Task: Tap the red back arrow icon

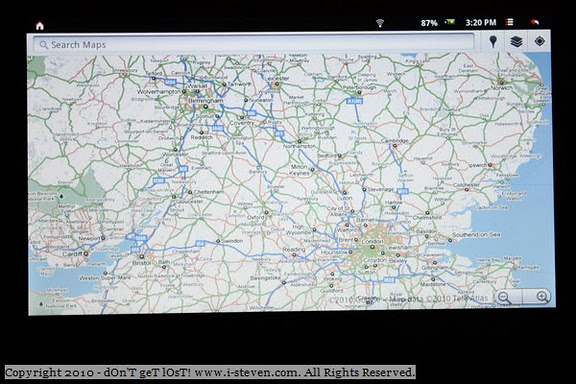Action: 535,22
